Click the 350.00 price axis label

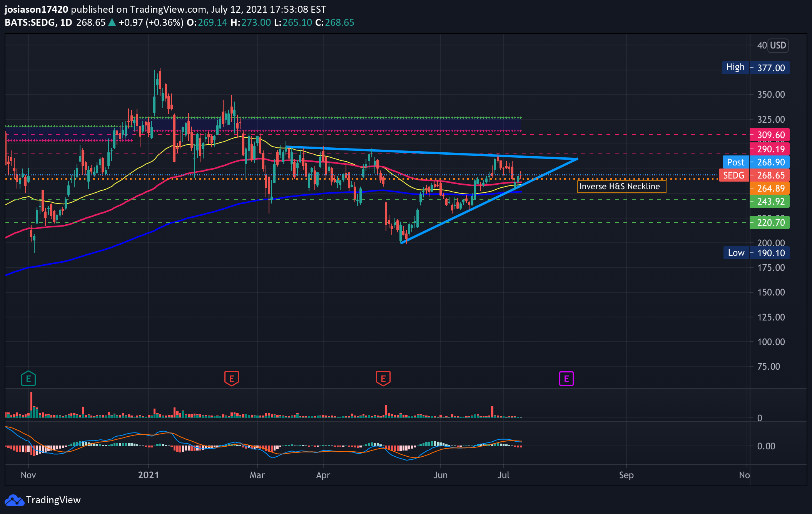coord(771,95)
